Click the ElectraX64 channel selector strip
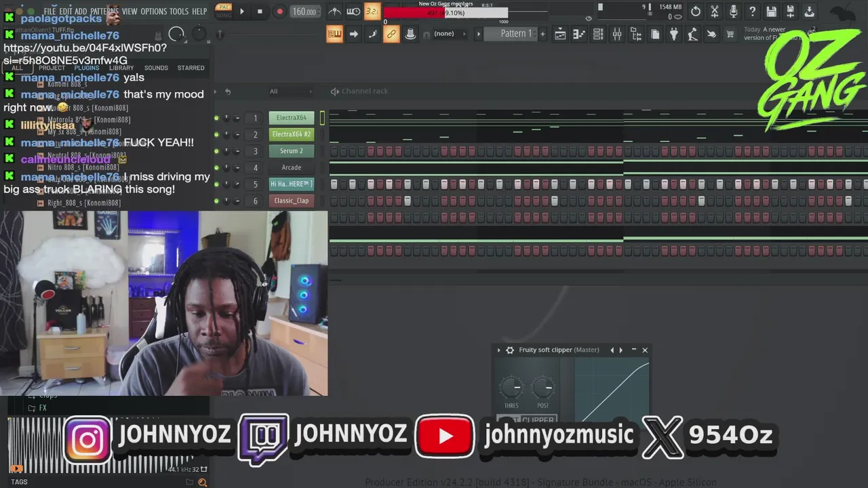Screen dimensions: 868x488 point(322,118)
